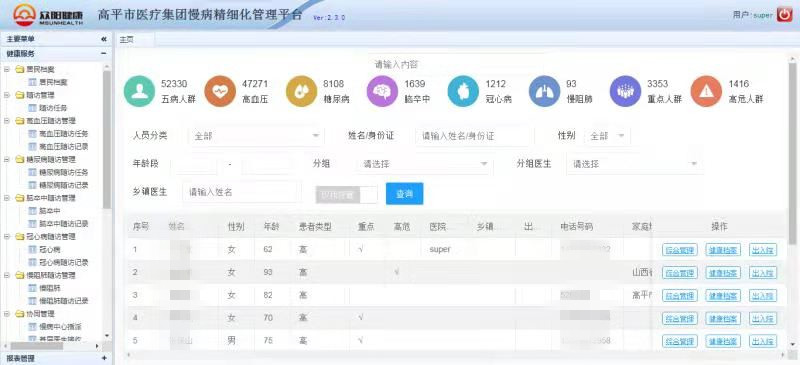Click the 冠心病 blue heart icon
The width and height of the screenshot is (800, 365).
(463, 91)
